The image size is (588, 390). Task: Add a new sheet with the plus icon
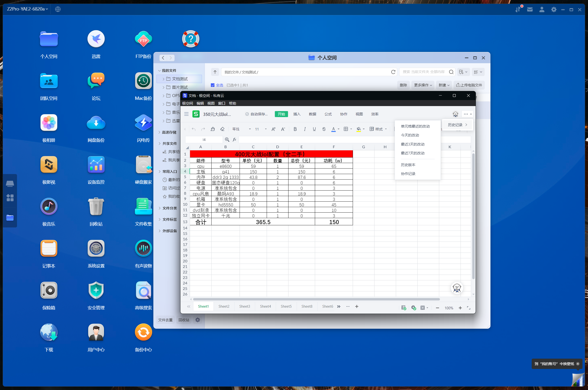click(357, 306)
